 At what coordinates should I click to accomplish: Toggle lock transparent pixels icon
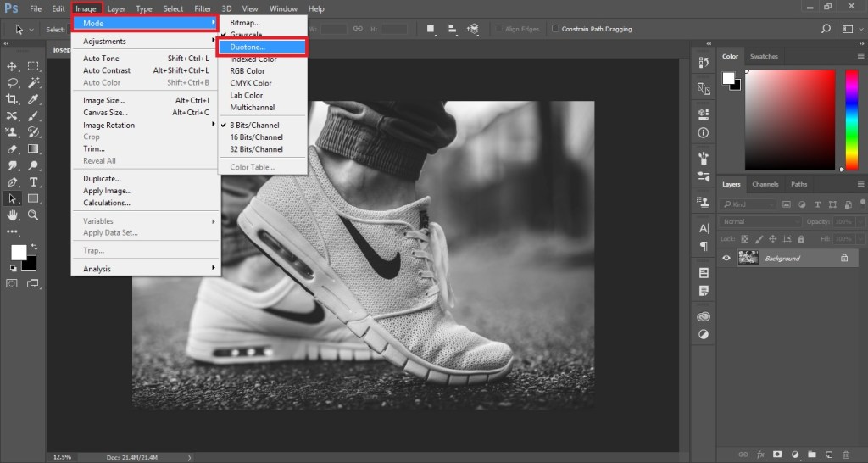click(x=744, y=239)
